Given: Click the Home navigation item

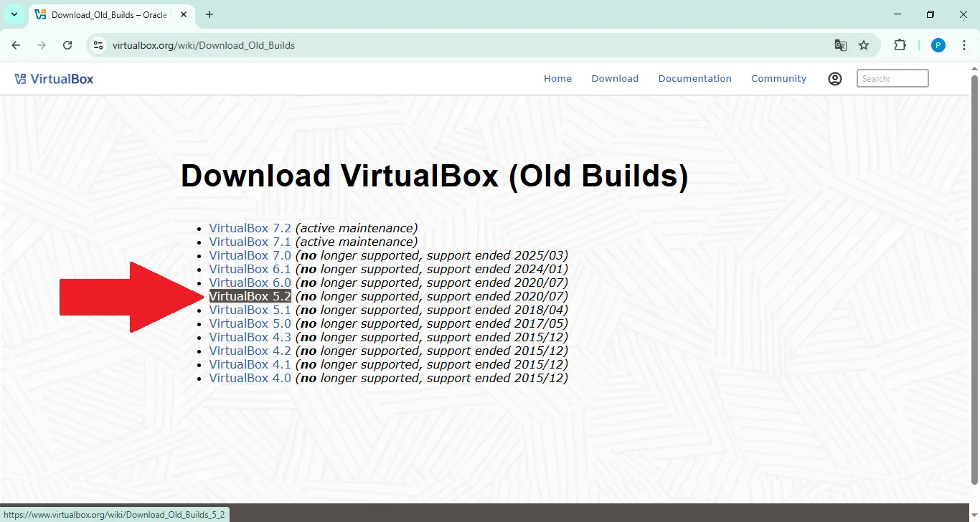Looking at the screenshot, I should click(x=557, y=78).
